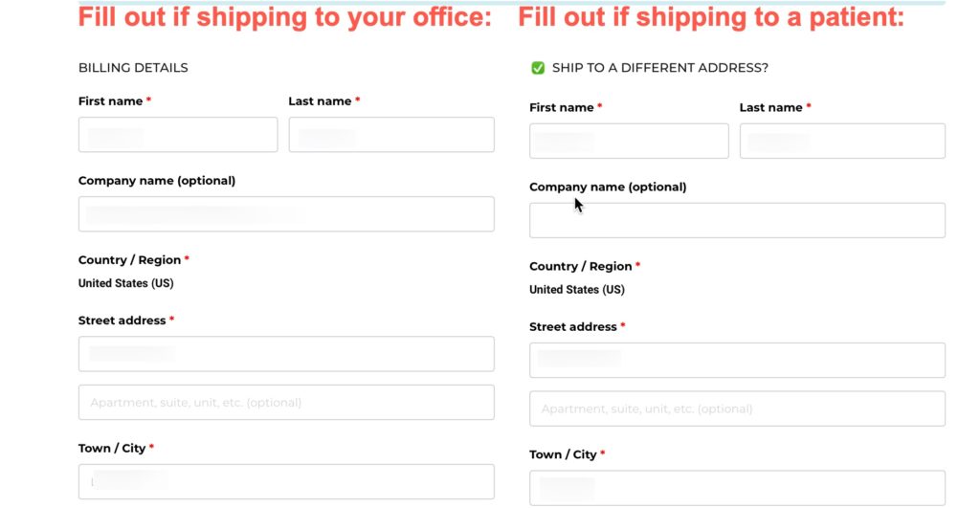Click the billing Street address label
This screenshot has height=508, width=980.
[x=122, y=320]
